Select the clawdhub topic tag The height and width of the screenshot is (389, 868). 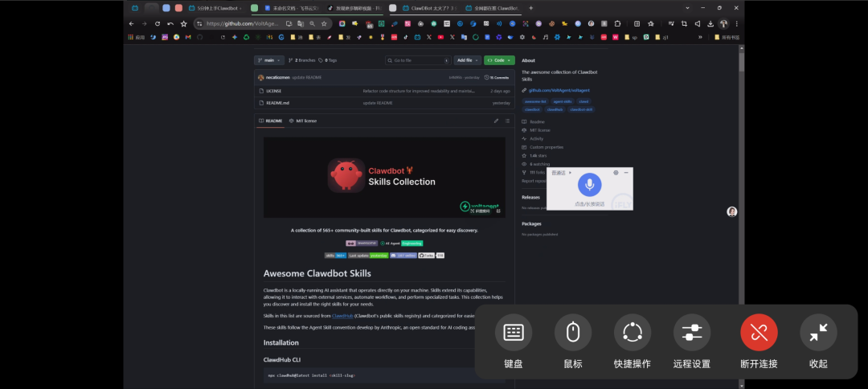pyautogui.click(x=555, y=109)
